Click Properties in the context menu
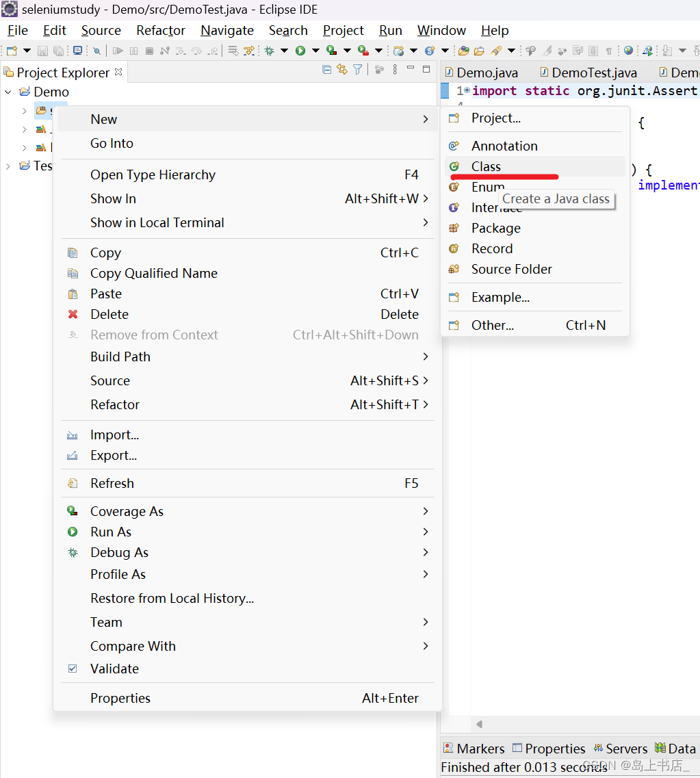 248,698
